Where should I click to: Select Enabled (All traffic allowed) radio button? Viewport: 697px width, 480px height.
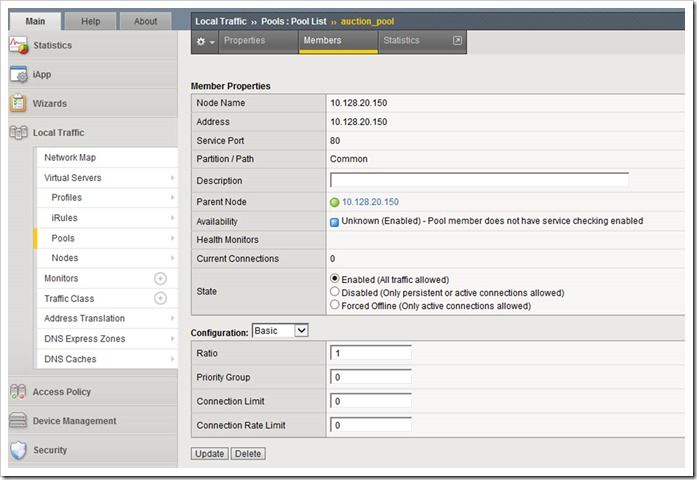point(335,279)
